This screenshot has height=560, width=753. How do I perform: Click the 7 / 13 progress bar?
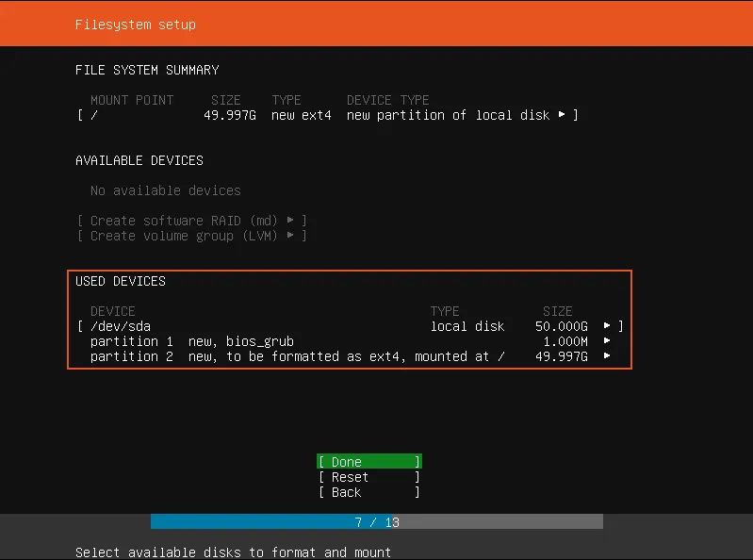coord(377,522)
